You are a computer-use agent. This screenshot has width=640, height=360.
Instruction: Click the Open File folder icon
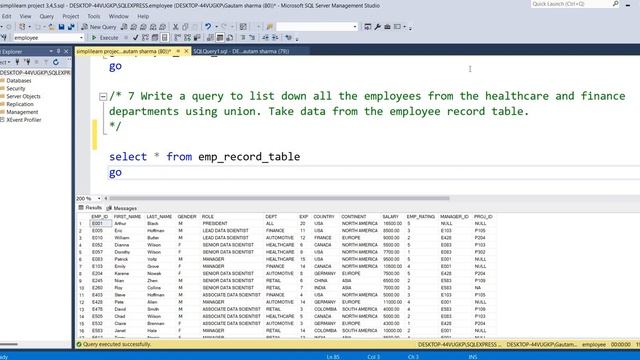click(51, 27)
